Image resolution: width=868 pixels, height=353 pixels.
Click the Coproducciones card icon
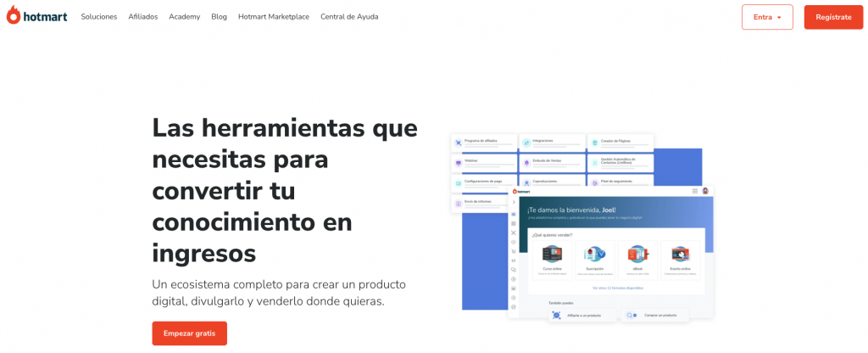526,182
